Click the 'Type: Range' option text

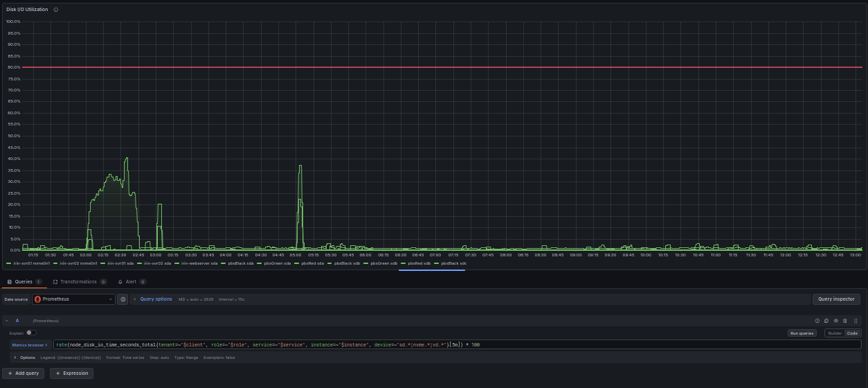coord(187,358)
